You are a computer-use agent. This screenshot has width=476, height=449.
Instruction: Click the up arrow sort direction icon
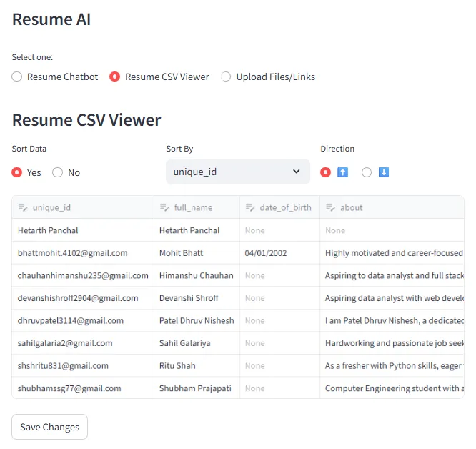342,172
